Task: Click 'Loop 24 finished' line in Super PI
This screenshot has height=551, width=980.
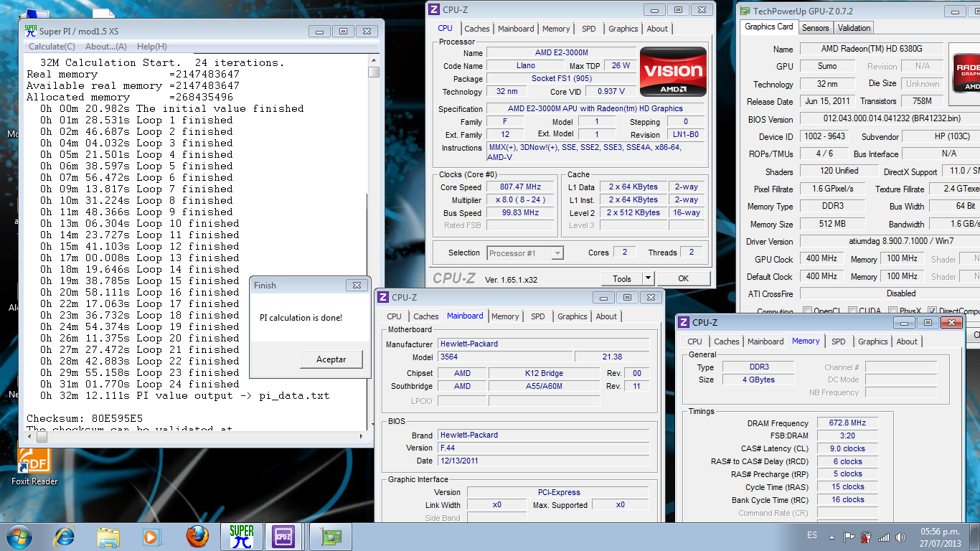Action: [x=139, y=384]
